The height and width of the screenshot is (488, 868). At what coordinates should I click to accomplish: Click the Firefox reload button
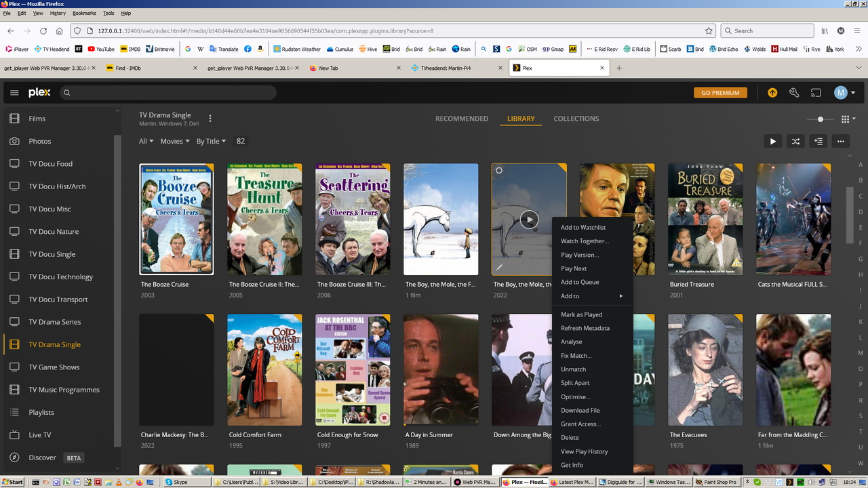[43, 30]
